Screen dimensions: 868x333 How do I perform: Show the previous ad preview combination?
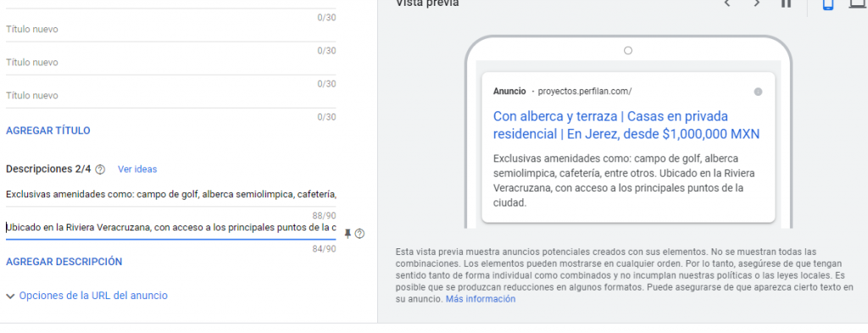coord(727,3)
